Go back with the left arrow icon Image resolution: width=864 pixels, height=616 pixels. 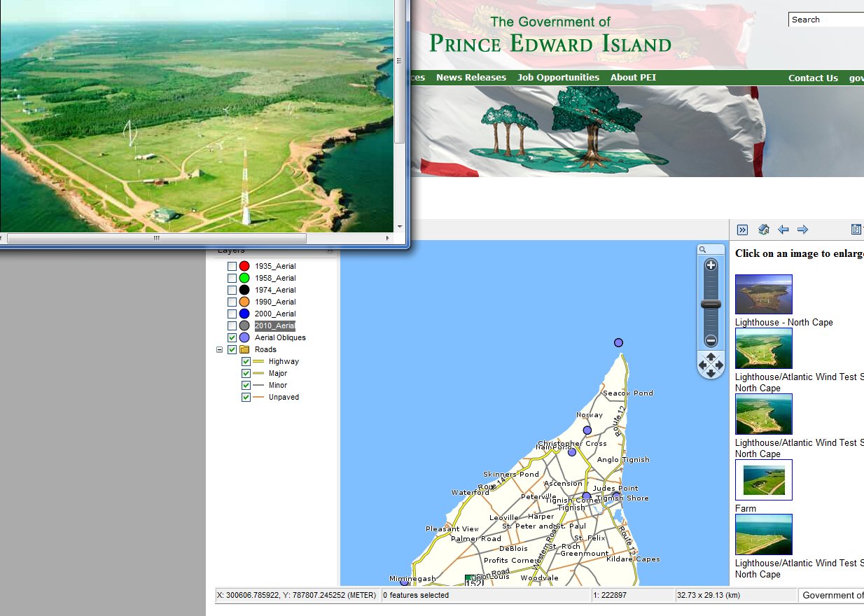(x=783, y=230)
